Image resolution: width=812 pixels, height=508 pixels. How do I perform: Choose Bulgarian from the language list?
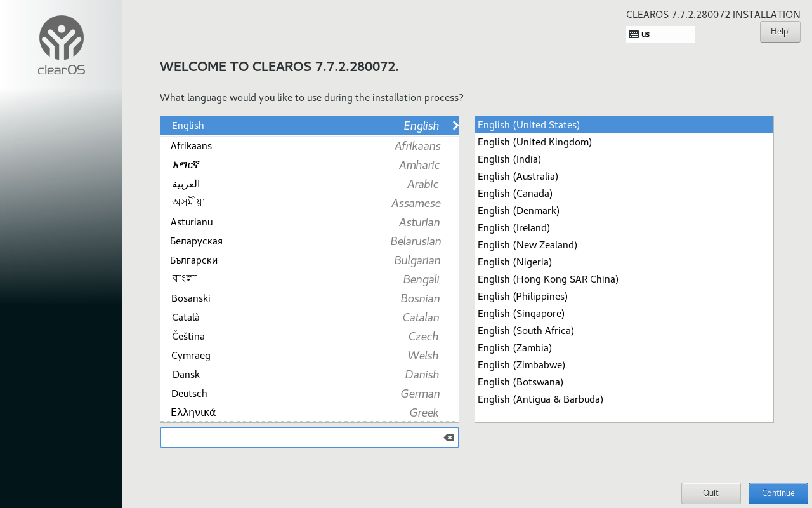(310, 260)
